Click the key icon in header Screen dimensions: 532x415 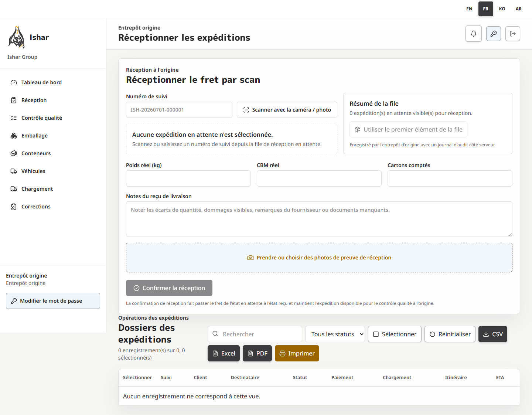[494, 34]
